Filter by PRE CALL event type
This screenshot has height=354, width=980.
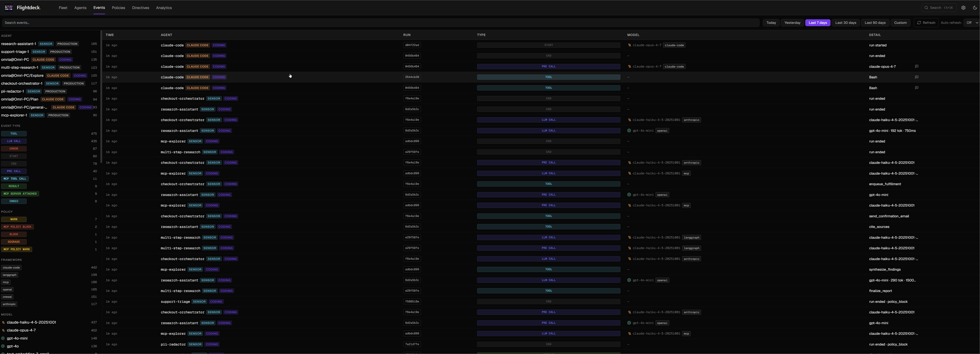14,171
